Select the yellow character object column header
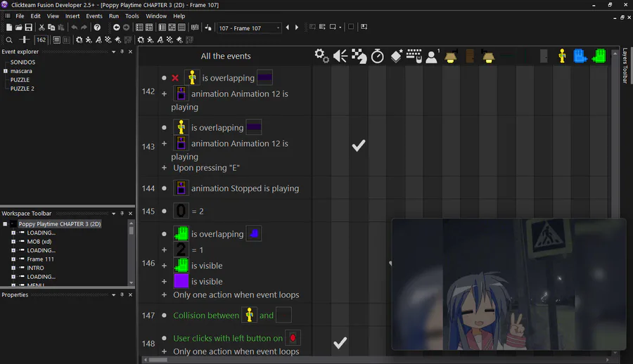 tap(562, 56)
